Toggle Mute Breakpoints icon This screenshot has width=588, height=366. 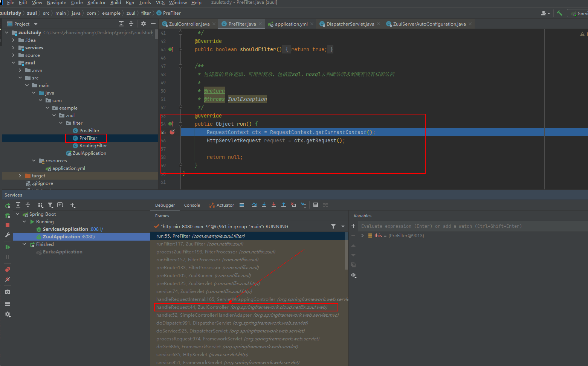pos(8,279)
